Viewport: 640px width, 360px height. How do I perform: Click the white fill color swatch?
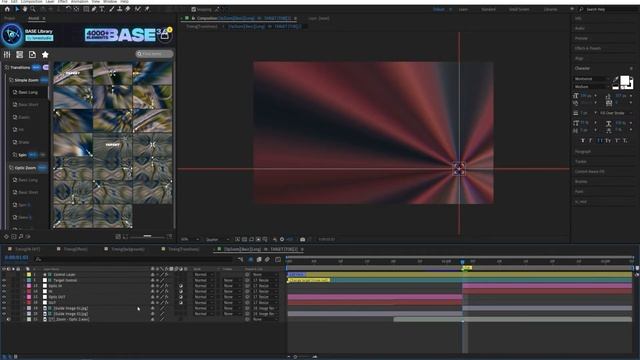click(x=625, y=80)
